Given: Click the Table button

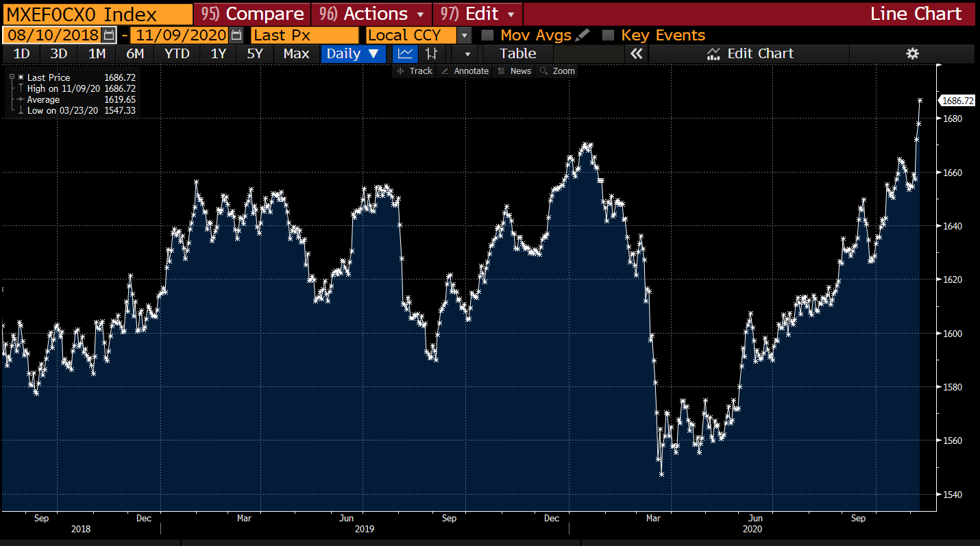Looking at the screenshot, I should pyautogui.click(x=517, y=53).
